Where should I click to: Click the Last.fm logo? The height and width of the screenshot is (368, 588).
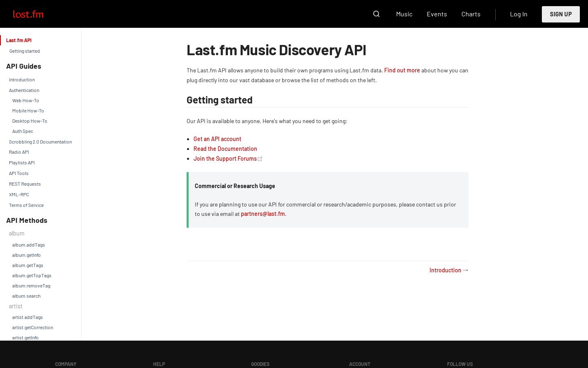coord(28,14)
